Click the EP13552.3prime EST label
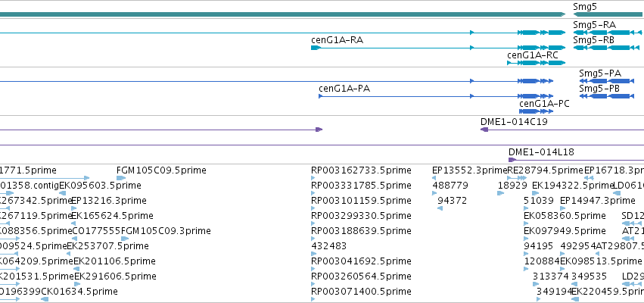This screenshot has width=644, height=303. [469, 170]
